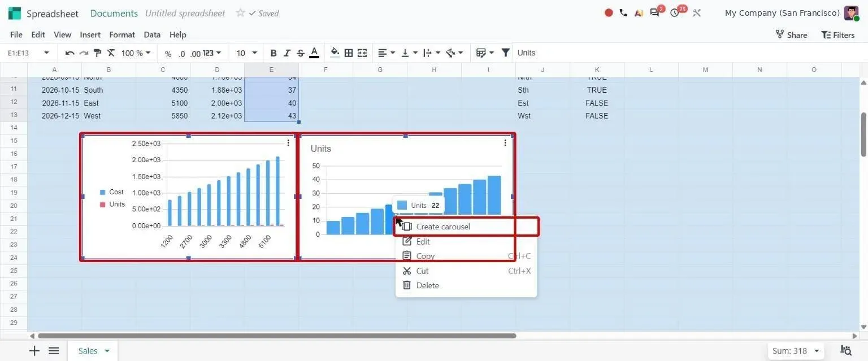Image resolution: width=868 pixels, height=361 pixels.
Task: Open the Data menu
Action: tap(152, 34)
